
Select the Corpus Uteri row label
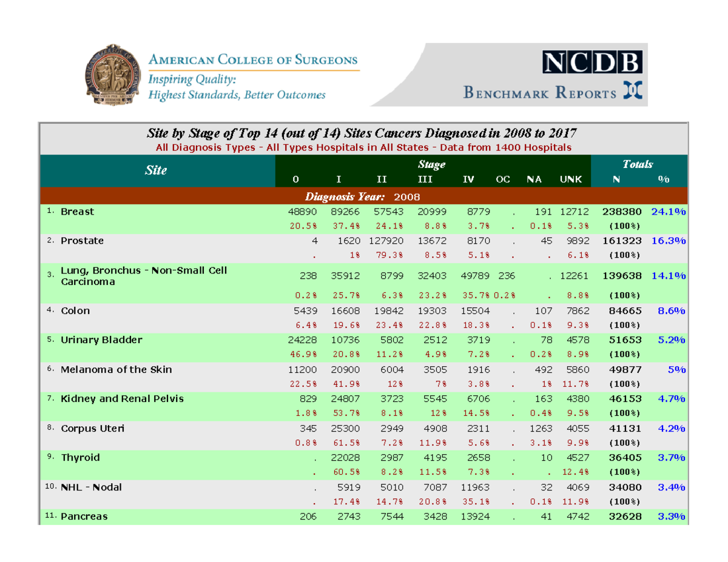tap(92, 428)
